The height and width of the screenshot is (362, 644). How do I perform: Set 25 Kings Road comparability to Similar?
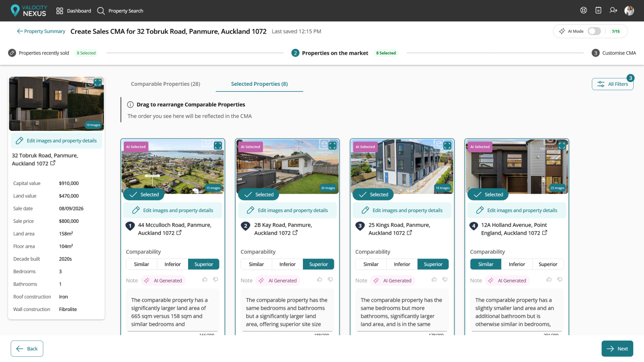pos(371,264)
